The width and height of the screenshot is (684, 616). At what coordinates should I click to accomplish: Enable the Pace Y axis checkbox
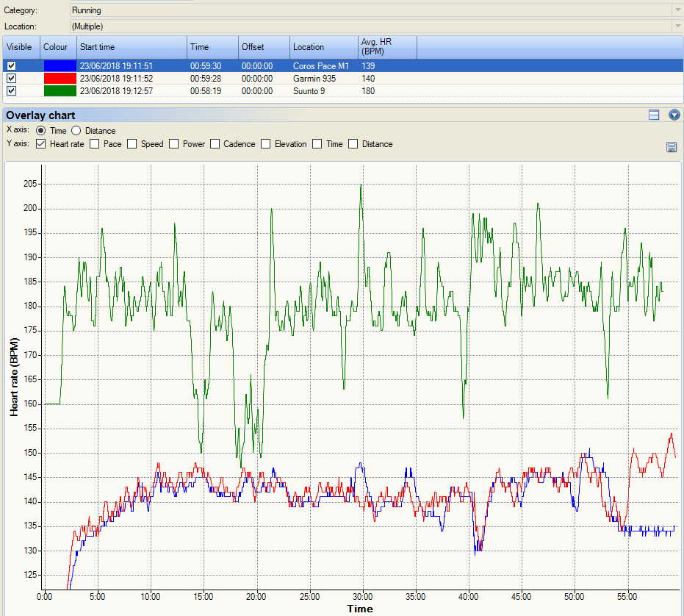pos(95,144)
